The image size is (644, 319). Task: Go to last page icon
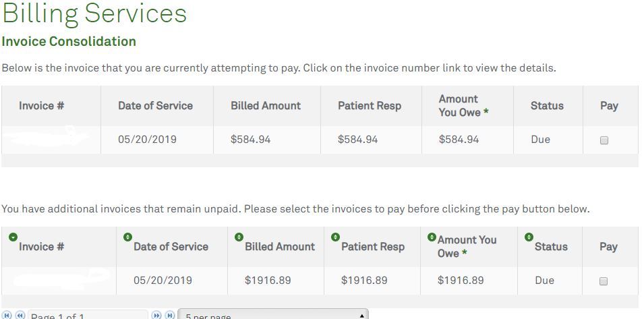click(x=170, y=315)
